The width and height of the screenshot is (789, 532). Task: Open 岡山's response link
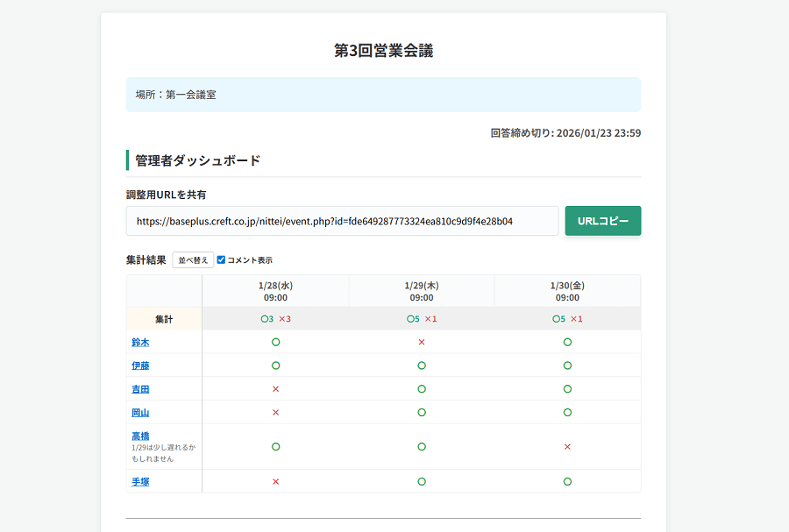pyautogui.click(x=140, y=413)
